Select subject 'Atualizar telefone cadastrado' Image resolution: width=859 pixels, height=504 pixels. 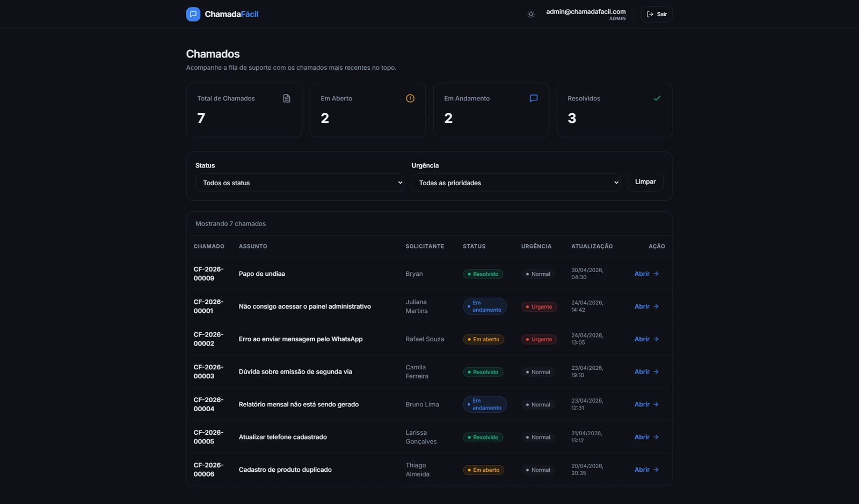click(x=283, y=437)
